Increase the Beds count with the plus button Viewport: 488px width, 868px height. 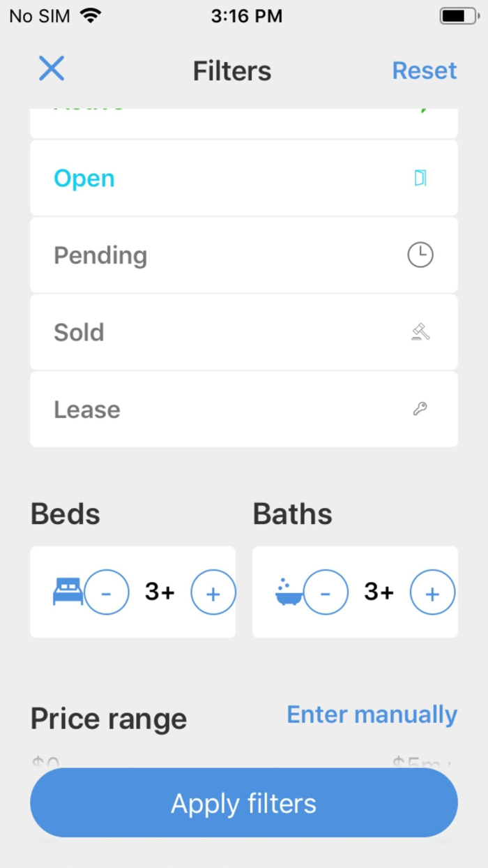pos(213,592)
